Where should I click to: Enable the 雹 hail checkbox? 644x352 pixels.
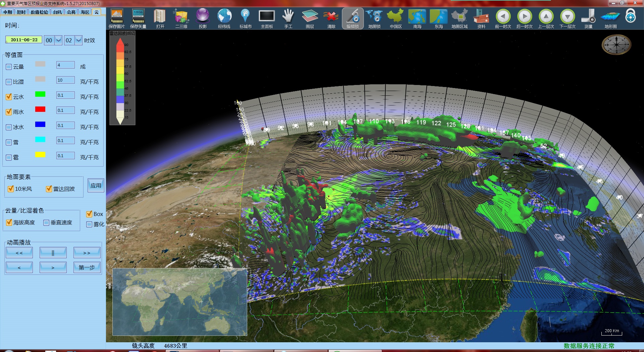coord(9,158)
